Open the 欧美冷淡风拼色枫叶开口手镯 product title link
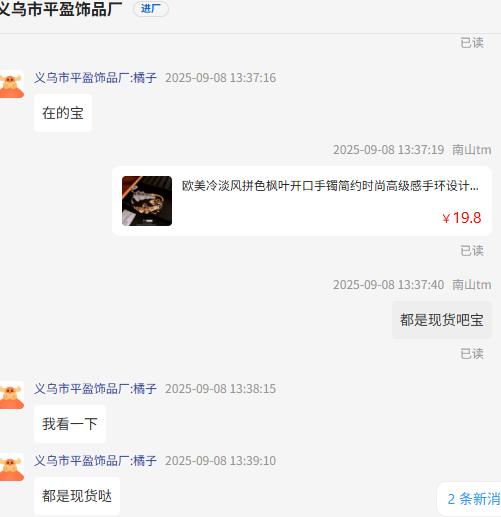Screen dimensions: 501x517 (330, 186)
